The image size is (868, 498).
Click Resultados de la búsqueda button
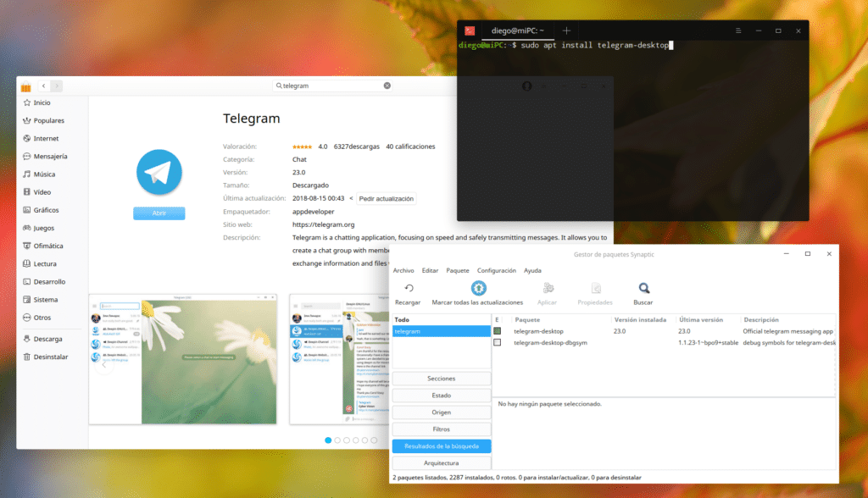tap(441, 446)
